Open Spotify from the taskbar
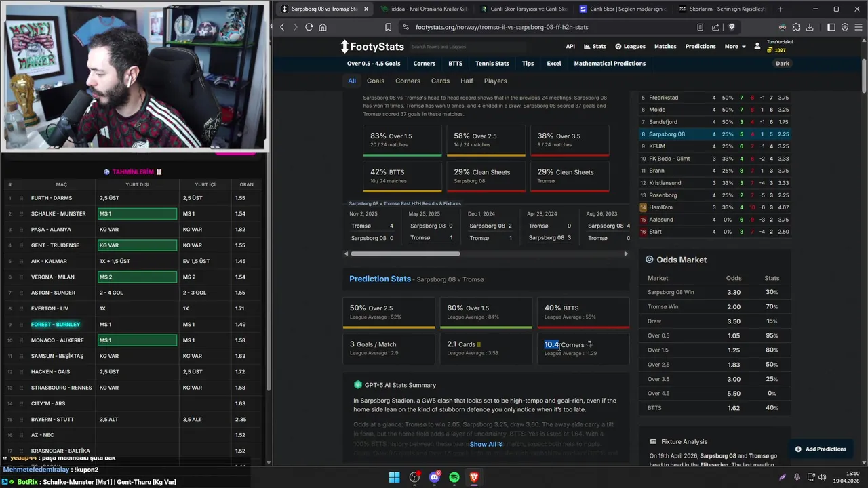The width and height of the screenshot is (868, 488). 454,477
